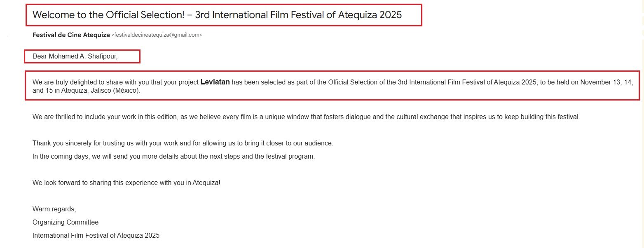Click the sender's gmail address
Screen dimensions: 644x248
pyautogui.click(x=157, y=35)
